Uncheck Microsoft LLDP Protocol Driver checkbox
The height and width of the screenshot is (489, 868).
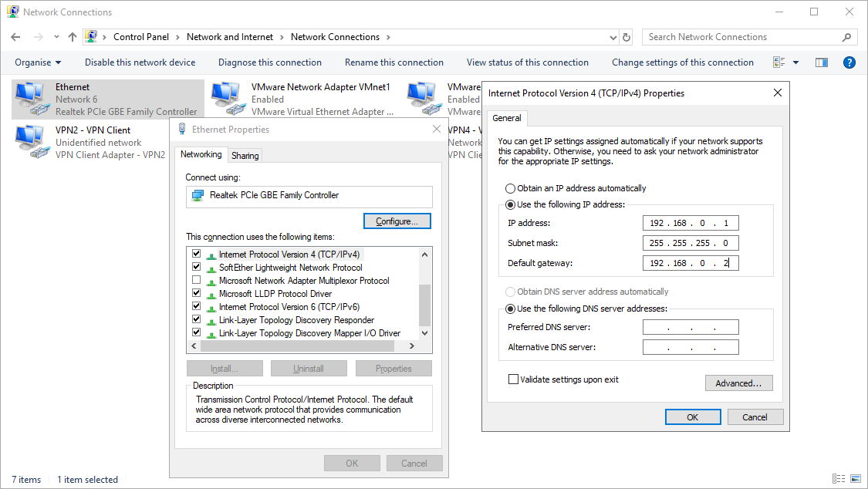click(x=197, y=292)
